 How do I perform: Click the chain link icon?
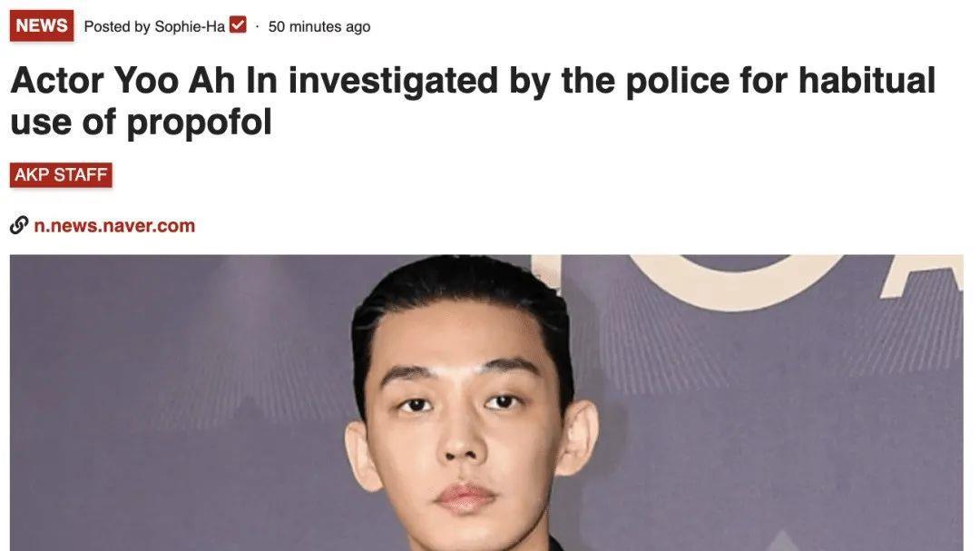tap(19, 225)
